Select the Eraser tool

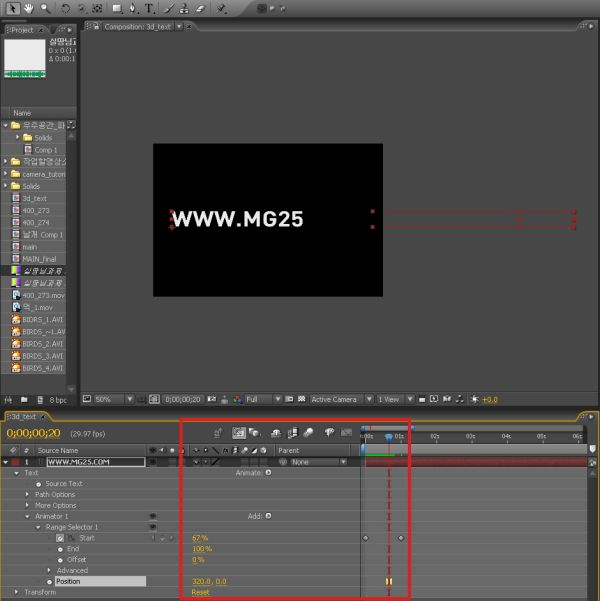[x=201, y=8]
